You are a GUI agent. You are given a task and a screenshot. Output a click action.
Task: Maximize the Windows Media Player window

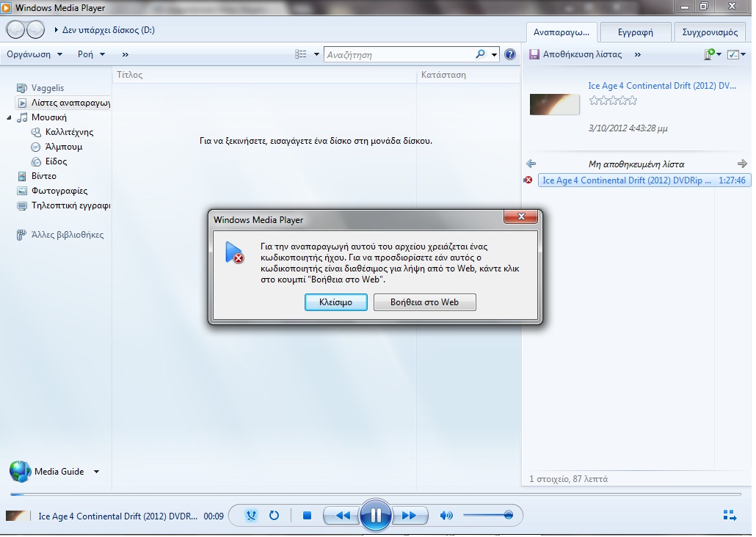(x=703, y=7)
